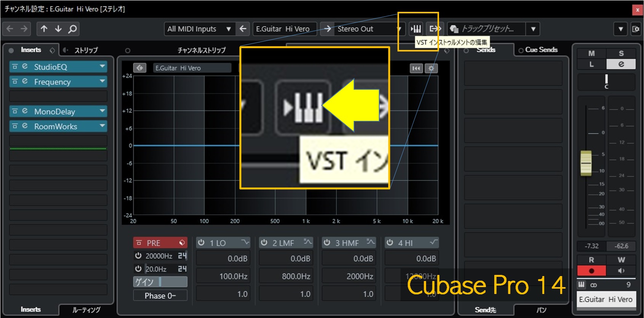Open the toolbar options dropdown arrow at far right
This screenshot has width=644, height=318.
[621, 29]
